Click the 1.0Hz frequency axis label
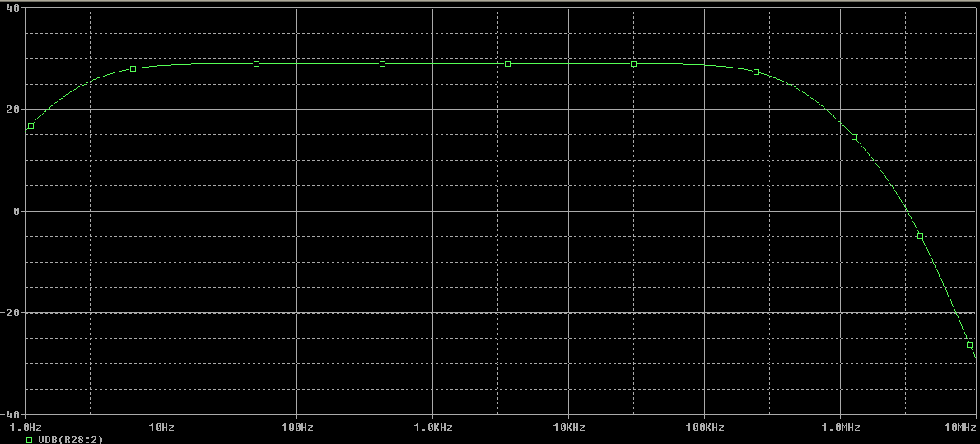 coord(25,428)
